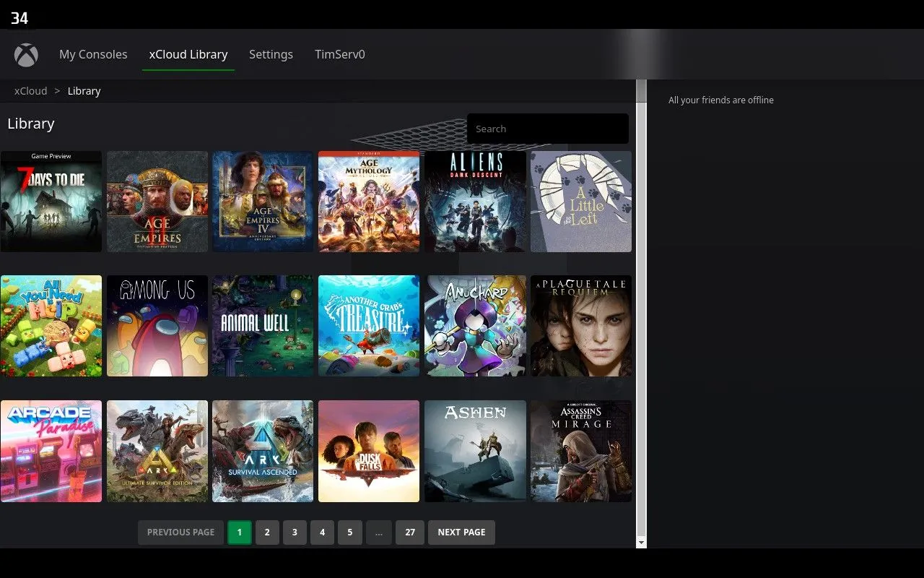This screenshot has height=578, width=924.
Task: Click the library scrollbar thumb
Action: [x=641, y=90]
